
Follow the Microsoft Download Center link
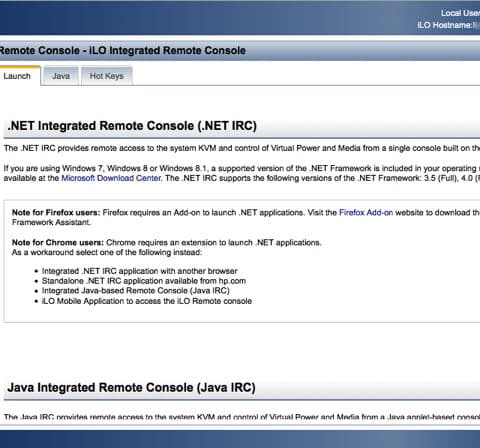112,178
